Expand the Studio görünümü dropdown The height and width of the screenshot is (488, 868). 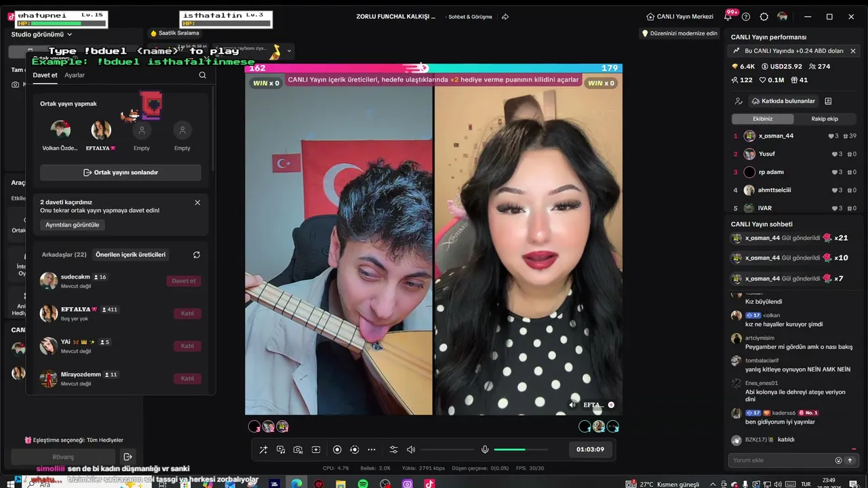click(42, 34)
